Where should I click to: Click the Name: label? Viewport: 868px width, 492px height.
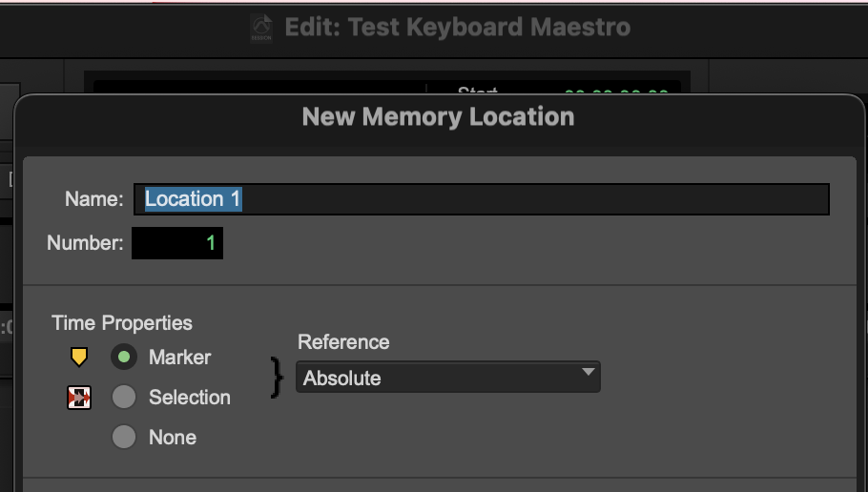click(93, 199)
